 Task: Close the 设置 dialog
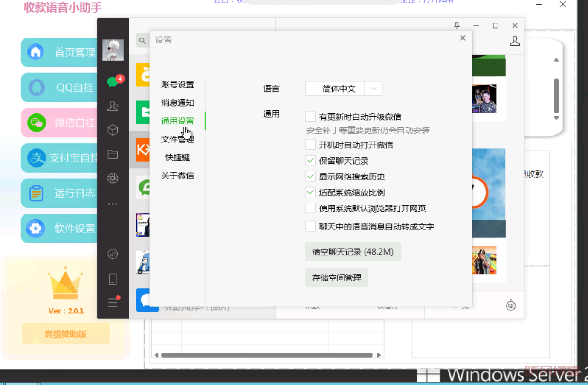463,38
